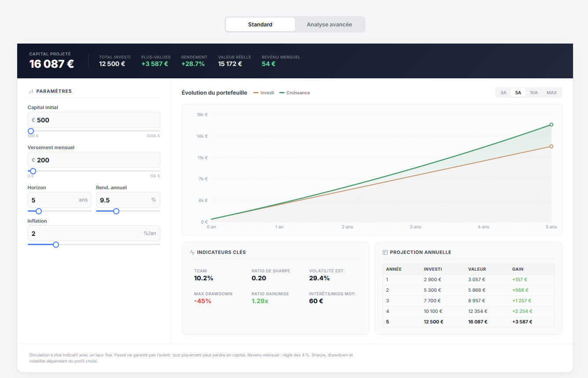Select year 5 row in the projection table
The height and width of the screenshot is (378, 588).
coord(469,322)
